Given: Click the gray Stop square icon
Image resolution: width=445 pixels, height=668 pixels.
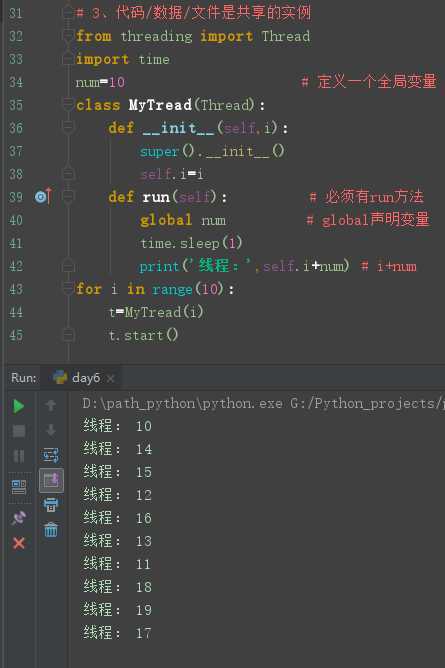Looking at the screenshot, I should pyautogui.click(x=19, y=431).
